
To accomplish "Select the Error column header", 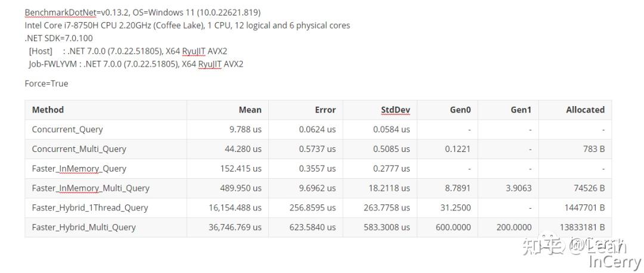I will point(325,110).
